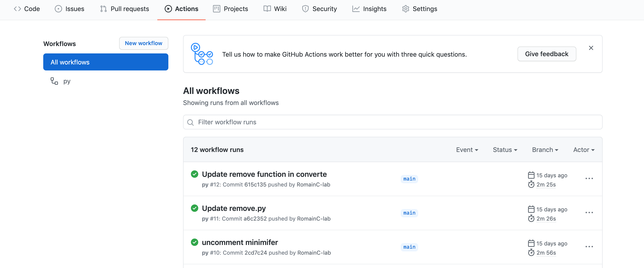Click the py workflow icon in sidebar
Screen dimensions: 644x268
coord(54,81)
